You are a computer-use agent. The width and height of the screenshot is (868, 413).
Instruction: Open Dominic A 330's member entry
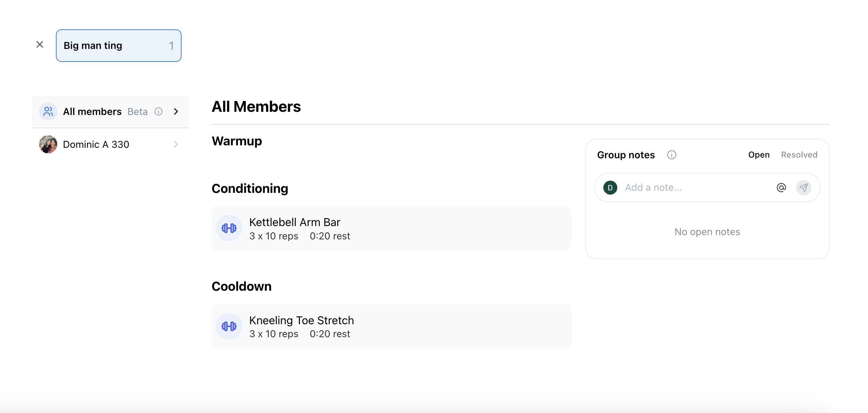coord(96,144)
